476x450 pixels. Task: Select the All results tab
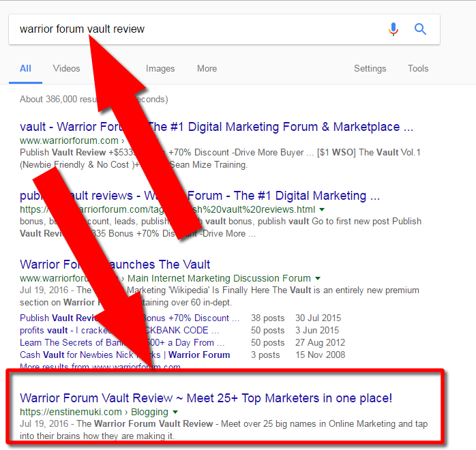click(x=25, y=69)
